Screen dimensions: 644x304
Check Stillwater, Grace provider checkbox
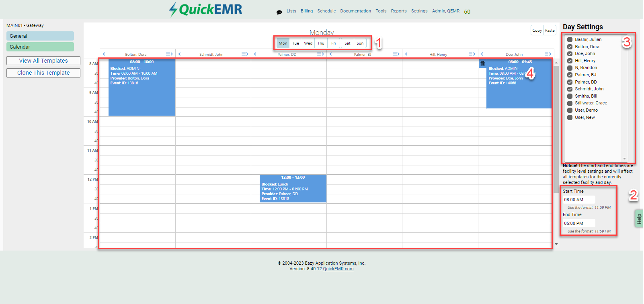point(570,103)
